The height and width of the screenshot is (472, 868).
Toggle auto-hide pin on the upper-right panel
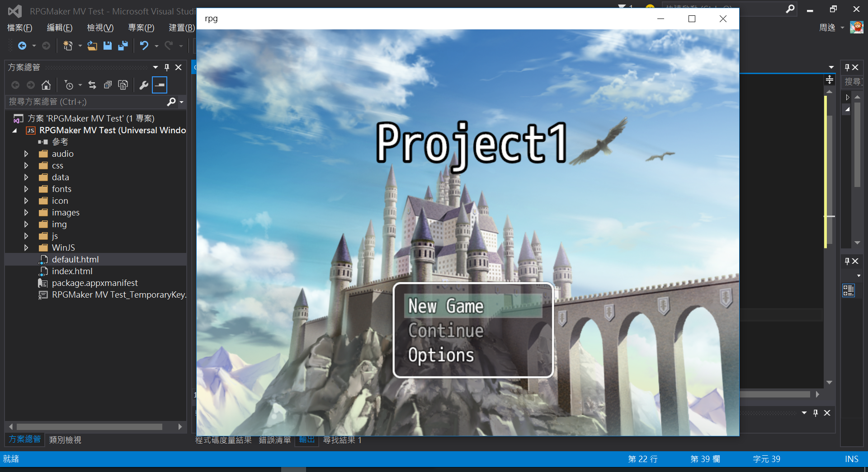pyautogui.click(x=847, y=67)
